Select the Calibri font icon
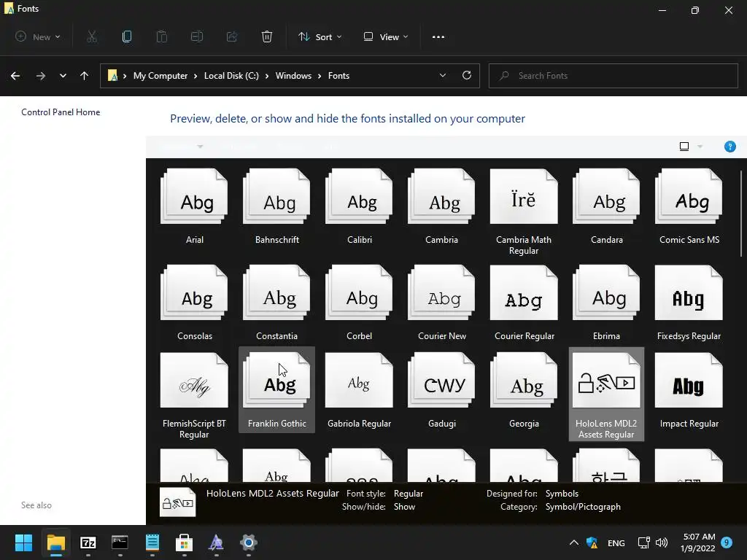This screenshot has width=747, height=560. point(359,197)
